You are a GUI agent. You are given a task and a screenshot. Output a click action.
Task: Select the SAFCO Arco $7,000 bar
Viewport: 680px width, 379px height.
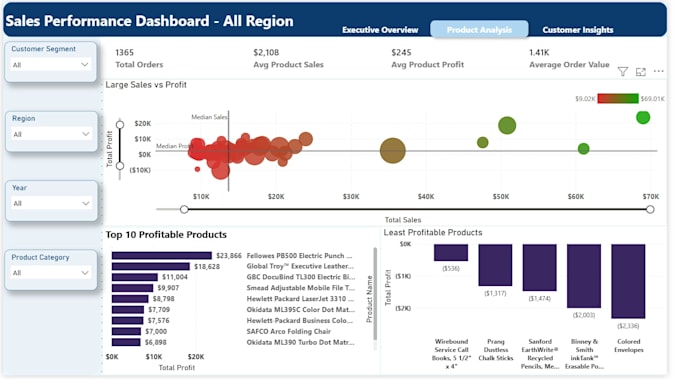tap(126, 331)
